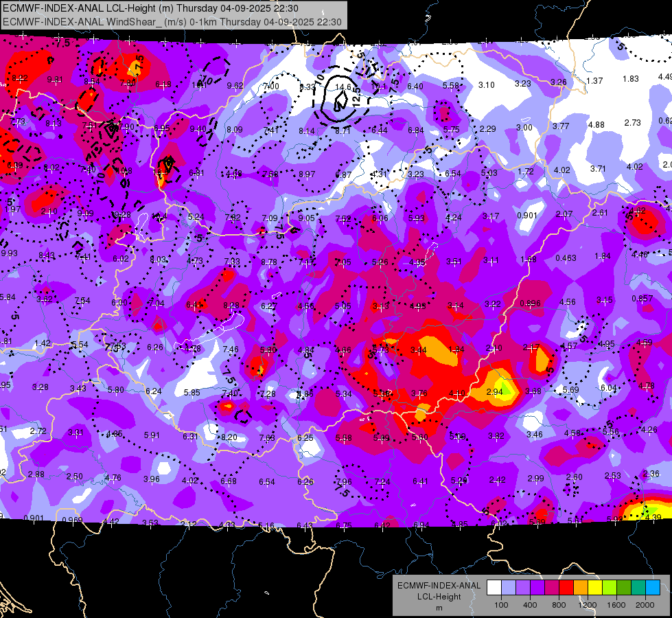Click the grid value 0.857
Viewport: 672px width, 618px height.
pyautogui.click(x=642, y=299)
